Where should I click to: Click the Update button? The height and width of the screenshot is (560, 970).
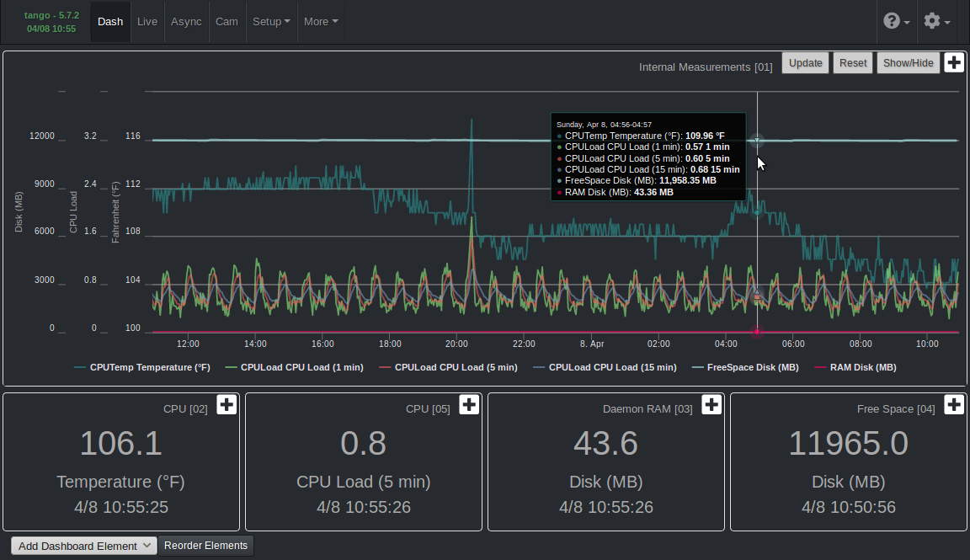click(804, 62)
